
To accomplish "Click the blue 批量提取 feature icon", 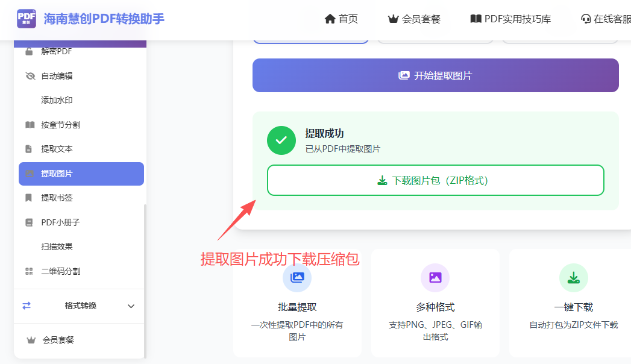I will pyautogui.click(x=297, y=278).
